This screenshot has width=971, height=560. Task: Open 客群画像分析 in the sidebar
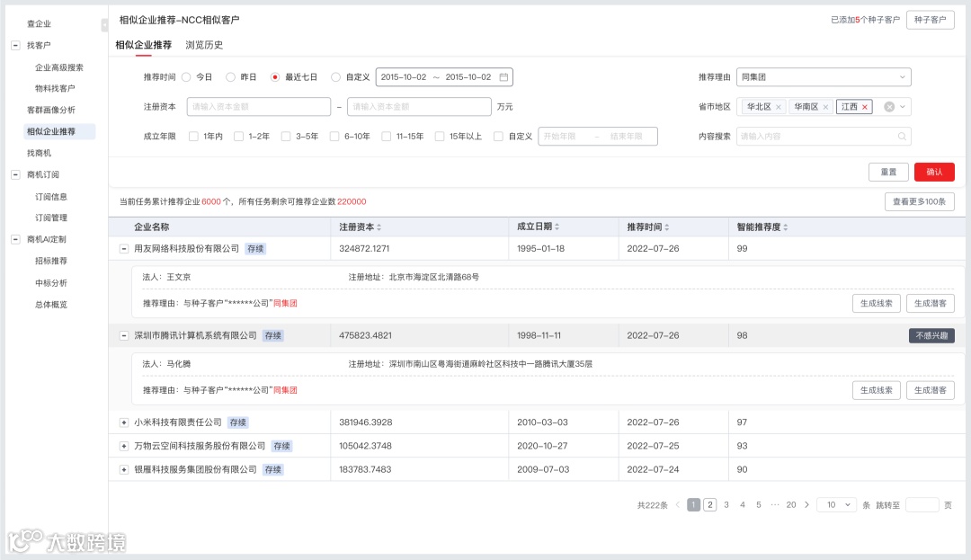(50, 111)
